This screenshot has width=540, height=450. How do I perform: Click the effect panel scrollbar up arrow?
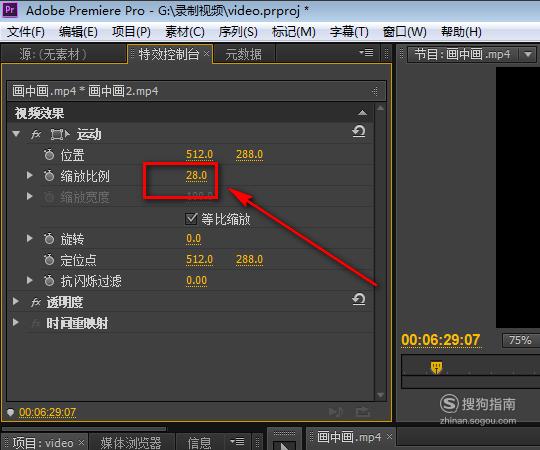click(380, 108)
